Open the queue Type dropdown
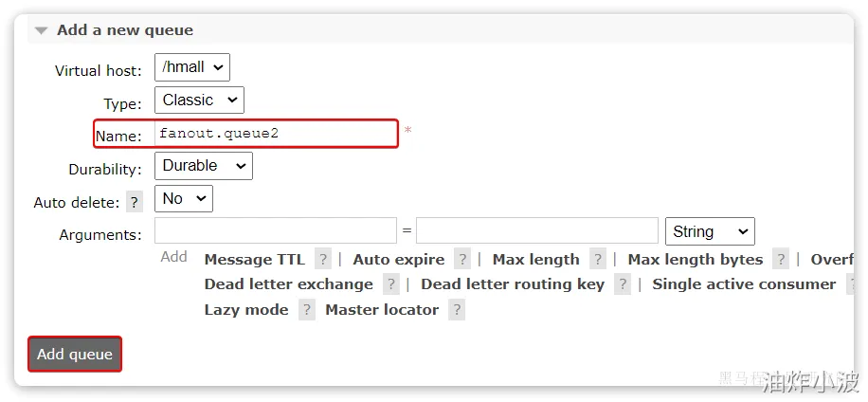Image resolution: width=868 pixels, height=402 pixels. (x=199, y=100)
